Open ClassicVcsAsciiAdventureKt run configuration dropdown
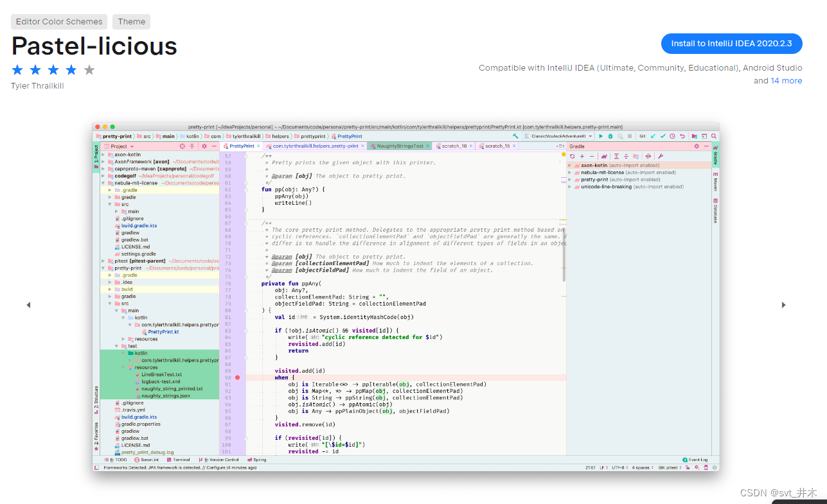 click(x=558, y=136)
